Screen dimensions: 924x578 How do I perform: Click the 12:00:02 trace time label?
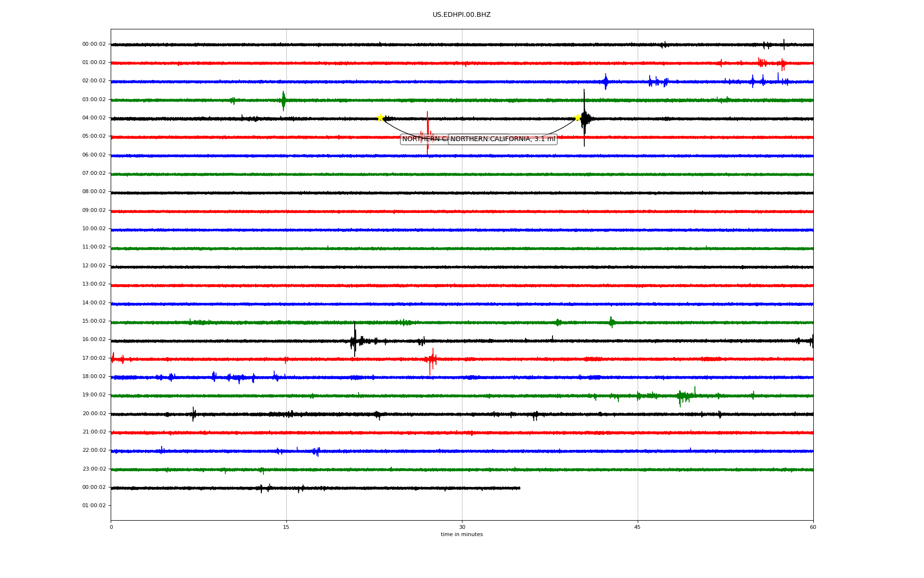pos(94,266)
